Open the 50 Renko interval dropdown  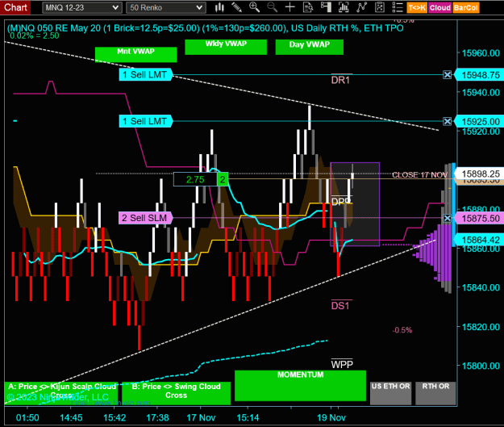point(165,8)
